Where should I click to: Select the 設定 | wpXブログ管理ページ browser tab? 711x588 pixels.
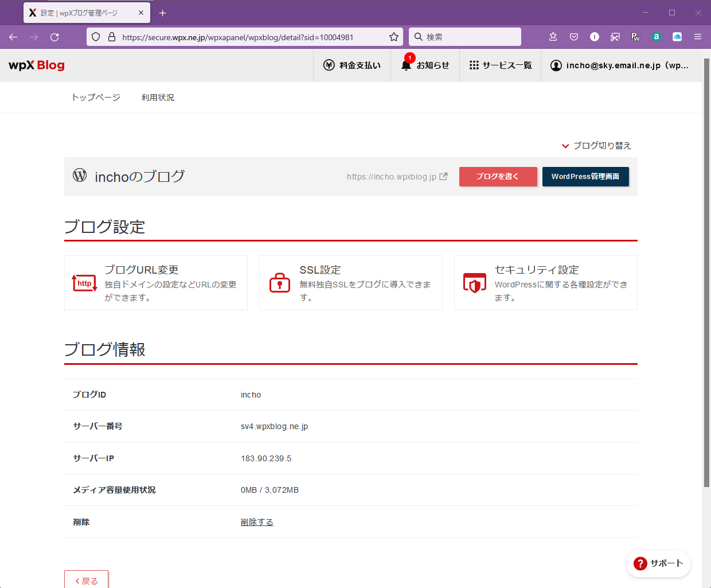click(x=87, y=13)
